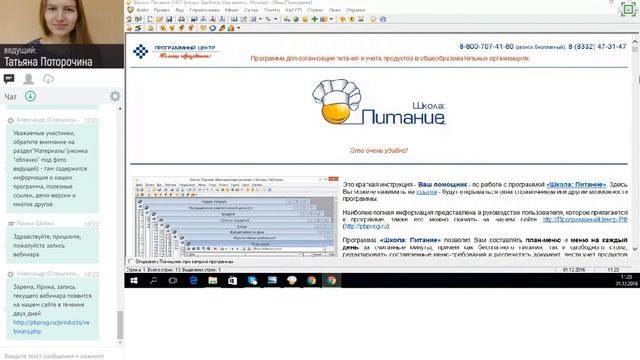The image size is (640, 360).
Task: Open the Справка menu
Action: point(356,10)
